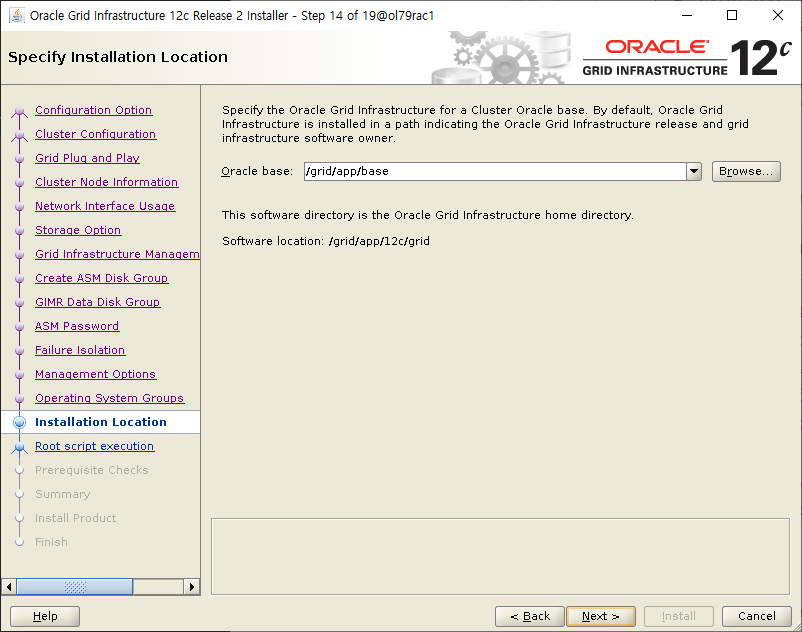The height and width of the screenshot is (632, 802).
Task: Open Grid Plug and Play step
Action: (x=87, y=158)
